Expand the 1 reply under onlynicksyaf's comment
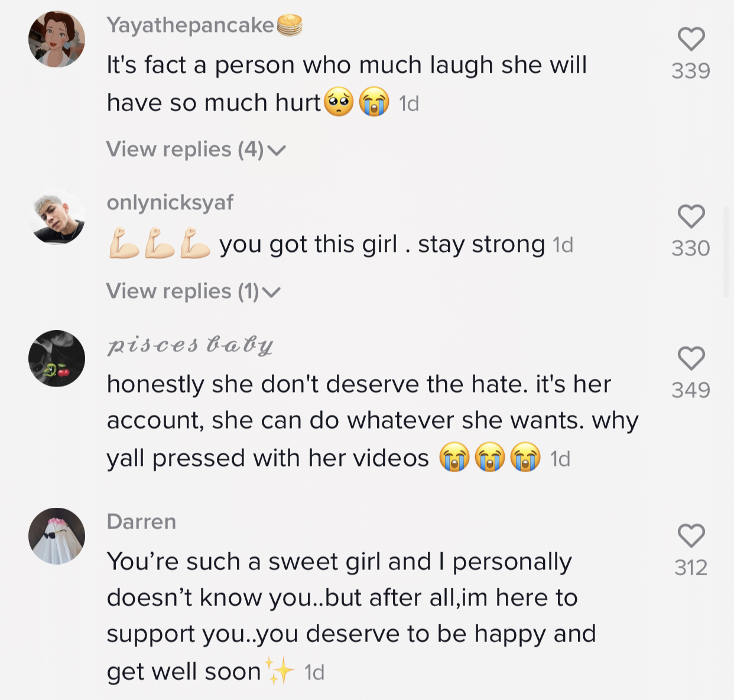Viewport: 734px width, 700px height. [193, 291]
